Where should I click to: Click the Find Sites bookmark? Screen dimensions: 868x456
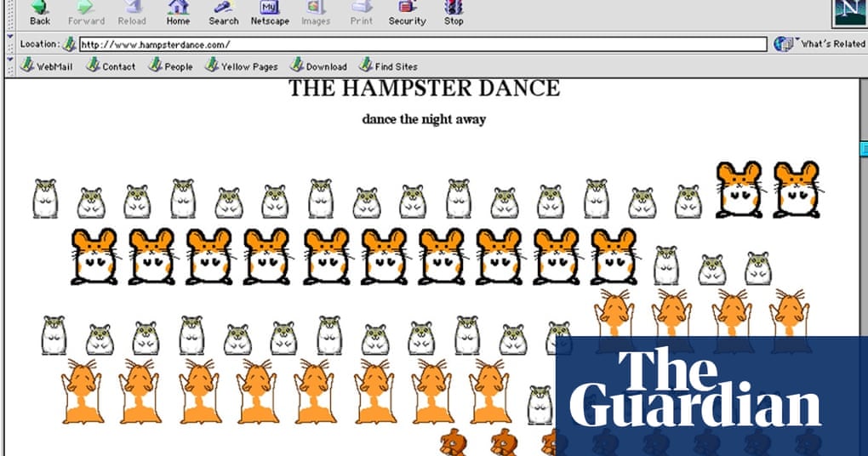[x=389, y=66]
